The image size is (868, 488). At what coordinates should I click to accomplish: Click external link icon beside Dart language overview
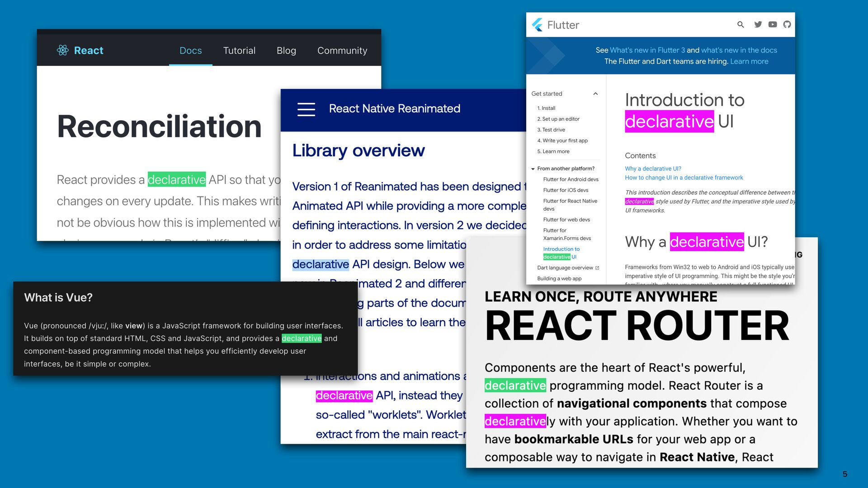coord(597,268)
